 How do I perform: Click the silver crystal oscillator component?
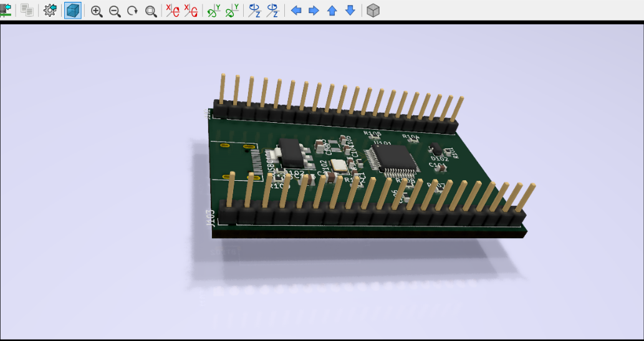tap(339, 165)
